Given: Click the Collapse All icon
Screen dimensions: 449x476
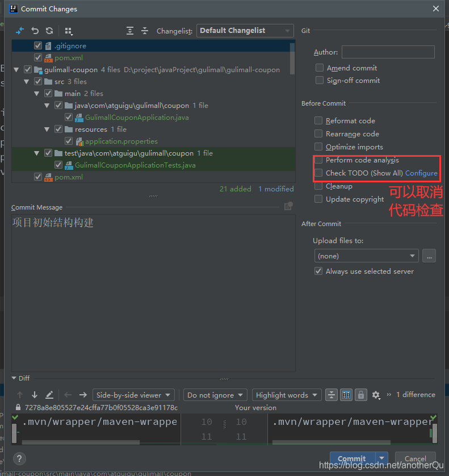Looking at the screenshot, I should coord(145,31).
